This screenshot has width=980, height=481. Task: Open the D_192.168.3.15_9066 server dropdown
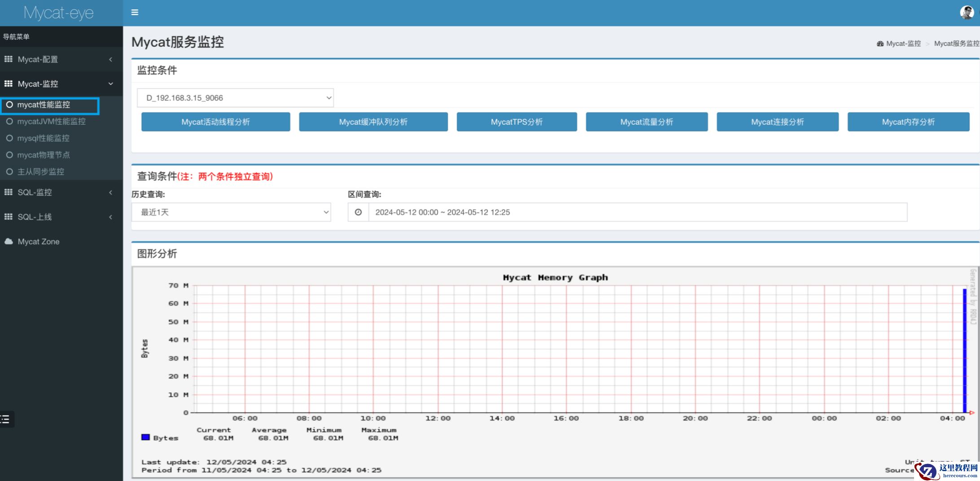235,98
